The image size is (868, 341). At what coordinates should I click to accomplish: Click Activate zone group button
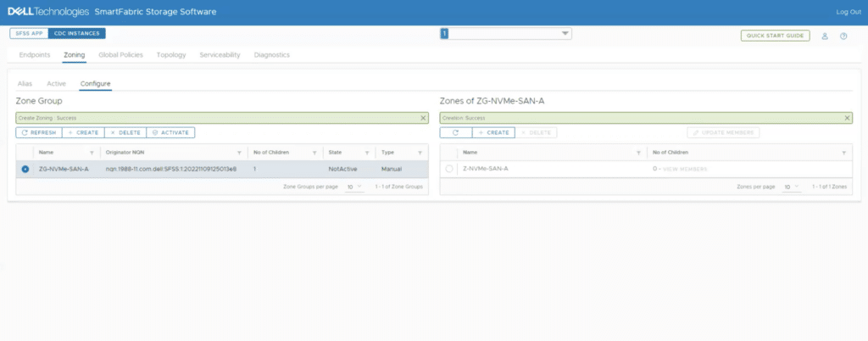170,133
